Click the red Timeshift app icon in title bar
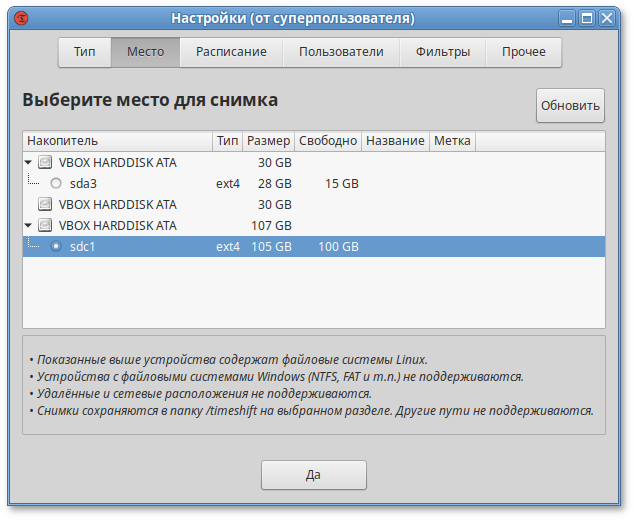This screenshot has height=520, width=634. [x=21, y=18]
